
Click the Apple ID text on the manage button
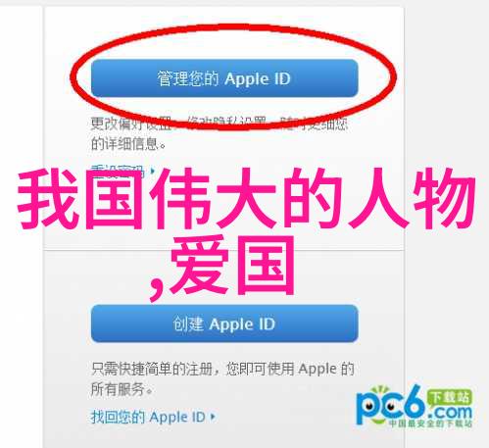[x=258, y=78]
